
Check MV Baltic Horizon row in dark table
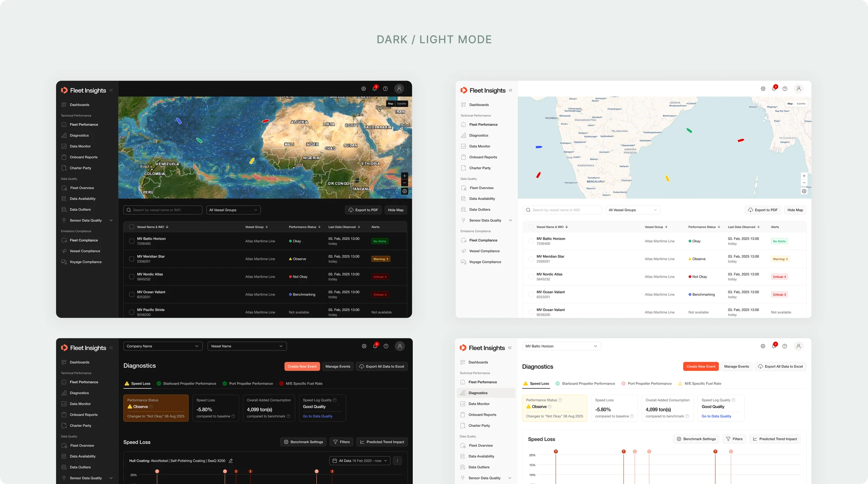point(131,241)
